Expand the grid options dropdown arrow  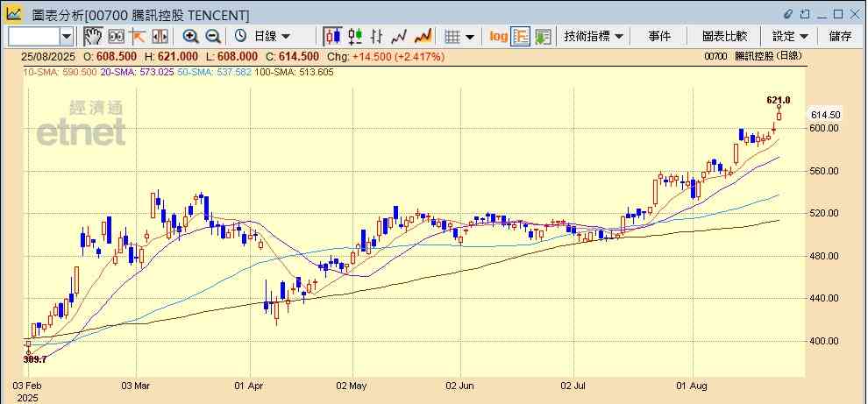coord(470,37)
